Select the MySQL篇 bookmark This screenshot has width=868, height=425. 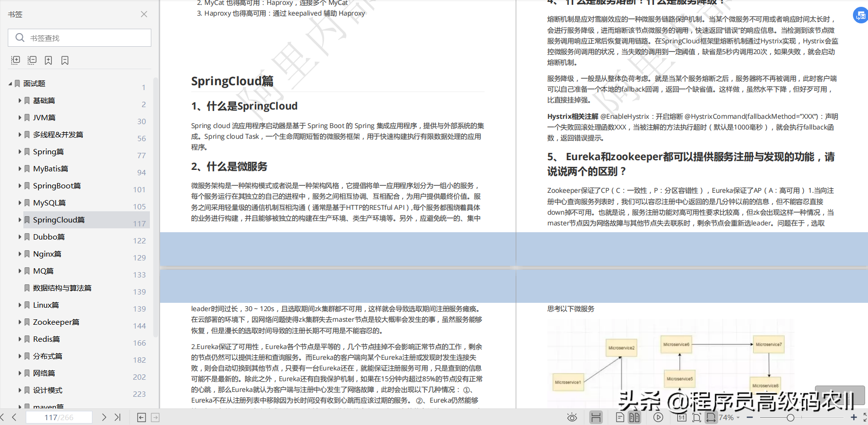pos(49,203)
